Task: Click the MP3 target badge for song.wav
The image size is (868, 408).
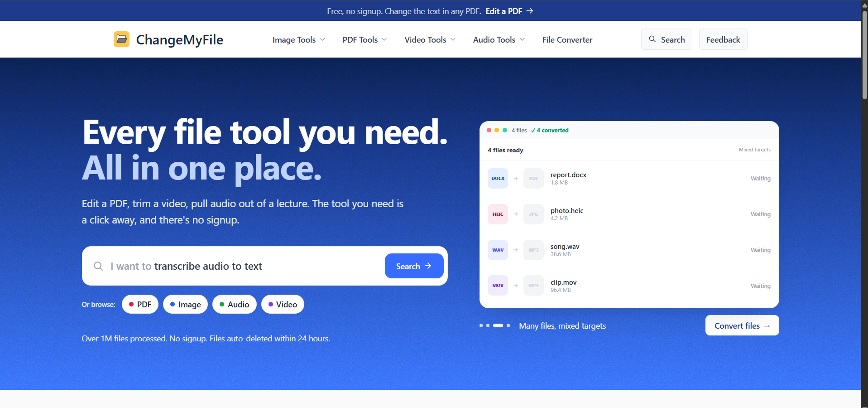Action: click(x=533, y=250)
